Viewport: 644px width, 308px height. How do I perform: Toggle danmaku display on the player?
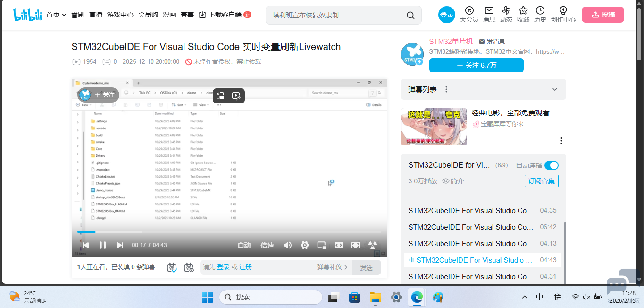[x=172, y=267]
